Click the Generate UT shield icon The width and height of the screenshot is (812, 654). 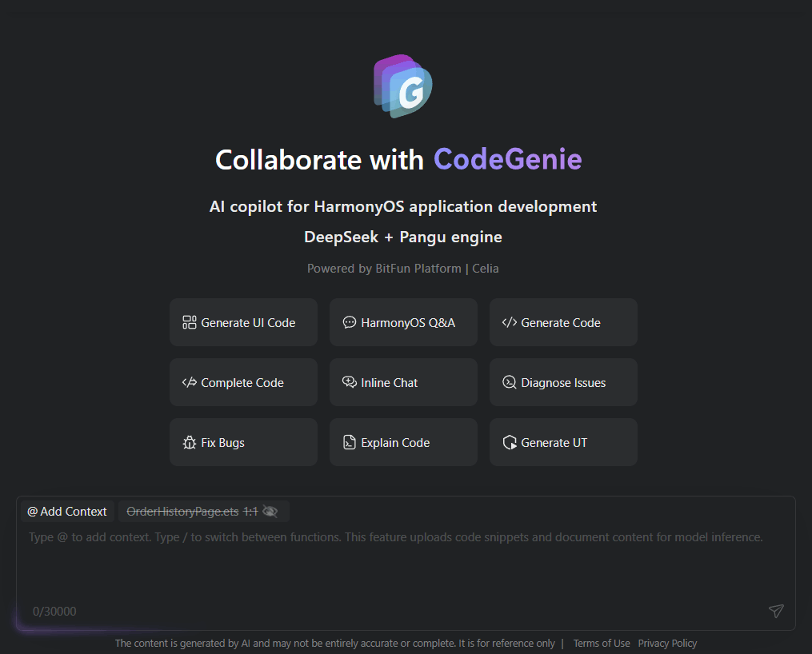coord(510,442)
